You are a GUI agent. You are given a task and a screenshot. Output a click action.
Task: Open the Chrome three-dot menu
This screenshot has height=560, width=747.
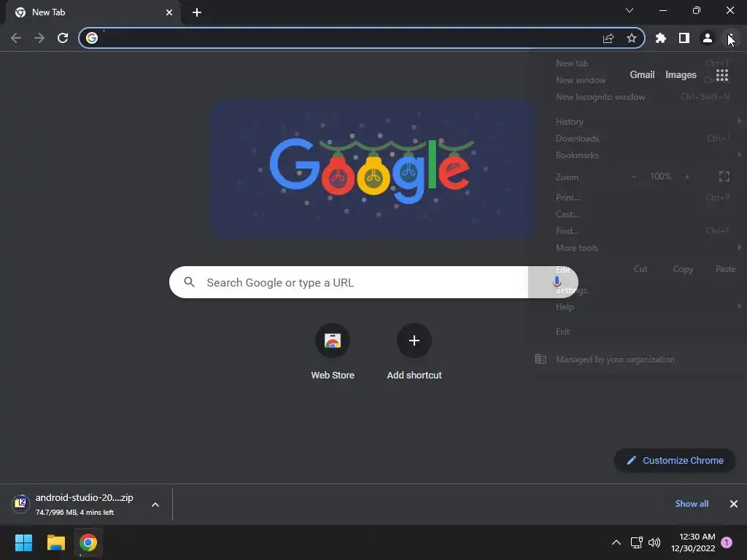point(730,38)
